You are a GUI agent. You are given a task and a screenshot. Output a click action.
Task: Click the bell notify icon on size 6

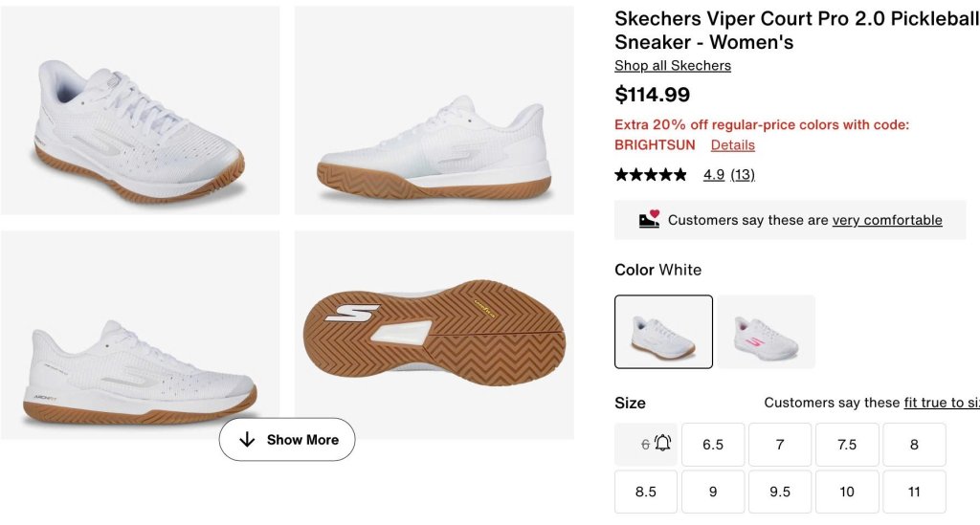point(662,444)
